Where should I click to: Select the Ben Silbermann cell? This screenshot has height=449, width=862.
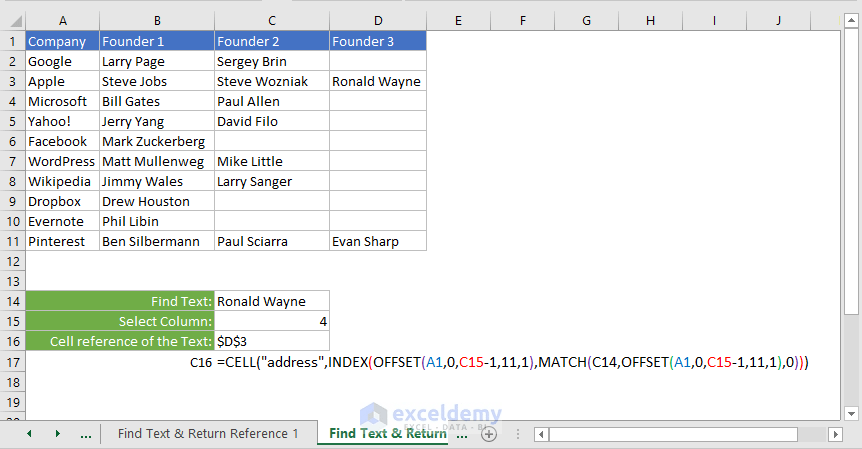pyautogui.click(x=157, y=241)
